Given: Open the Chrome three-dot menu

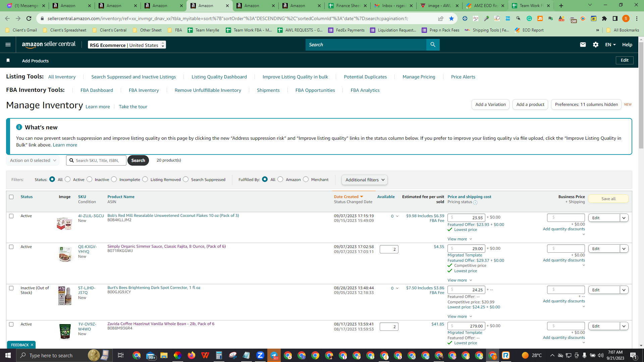Looking at the screenshot, I should [637, 18].
